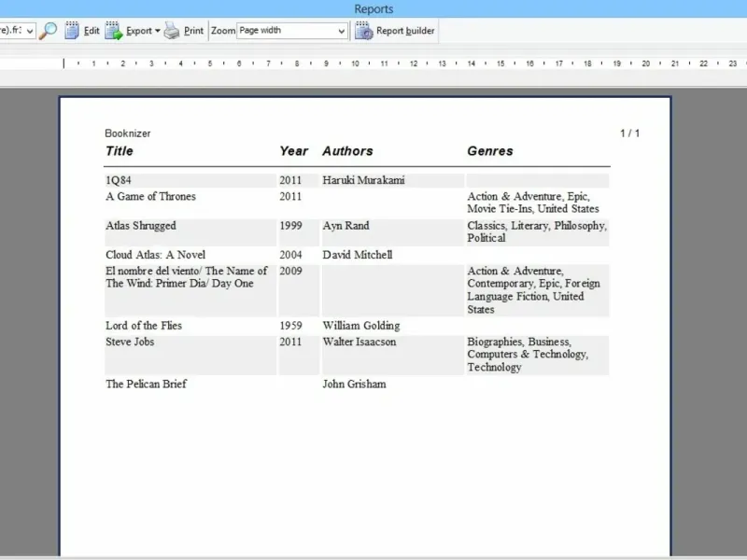Viewport: 747px width, 560px height.
Task: Select the Atlas Shrugged title
Action: click(141, 226)
